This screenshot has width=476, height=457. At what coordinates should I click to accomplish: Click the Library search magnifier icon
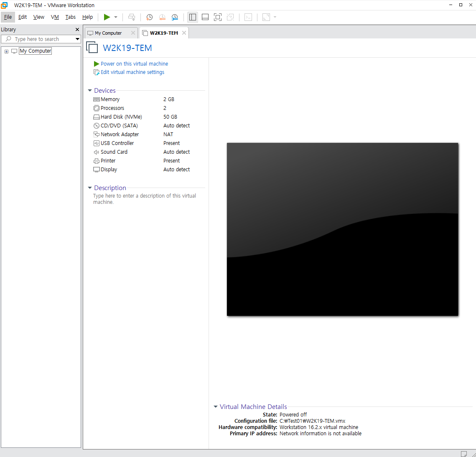(8, 39)
